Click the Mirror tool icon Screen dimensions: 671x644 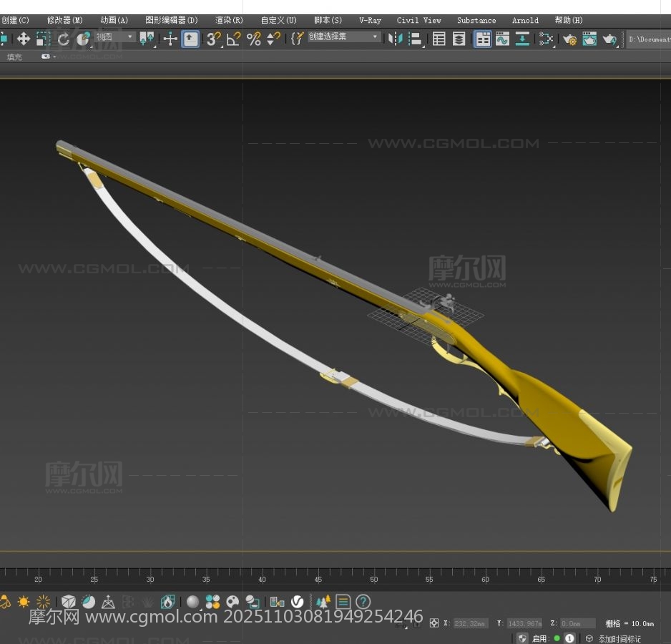[396, 39]
